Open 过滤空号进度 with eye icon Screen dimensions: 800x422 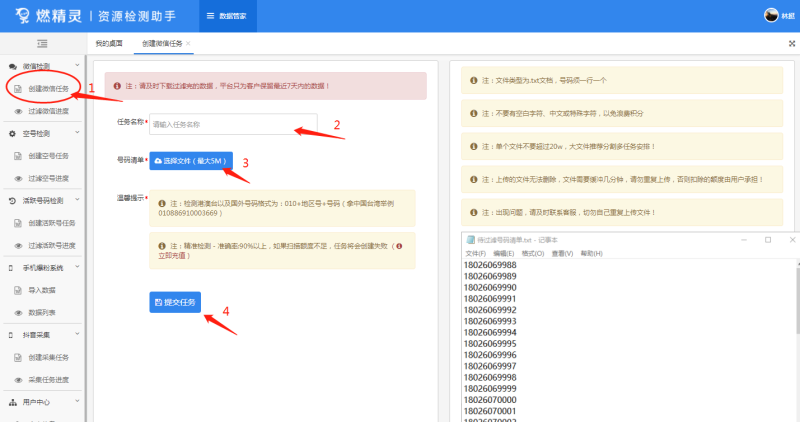click(18, 178)
